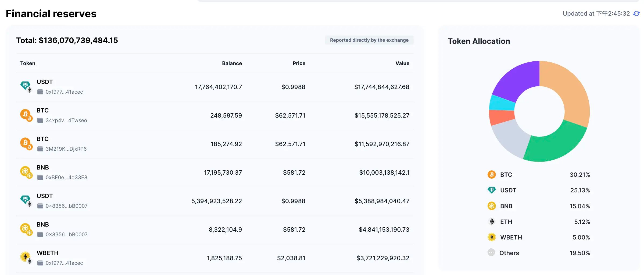The width and height of the screenshot is (644, 275).
Task: Click the ETH 5.12% legend percentage
Action: (582, 222)
